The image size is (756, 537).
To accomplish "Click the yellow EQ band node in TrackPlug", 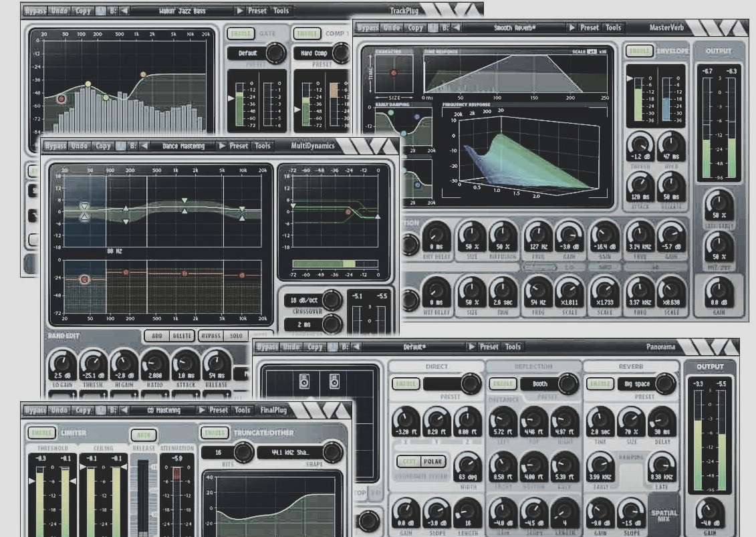I will click(x=88, y=84).
